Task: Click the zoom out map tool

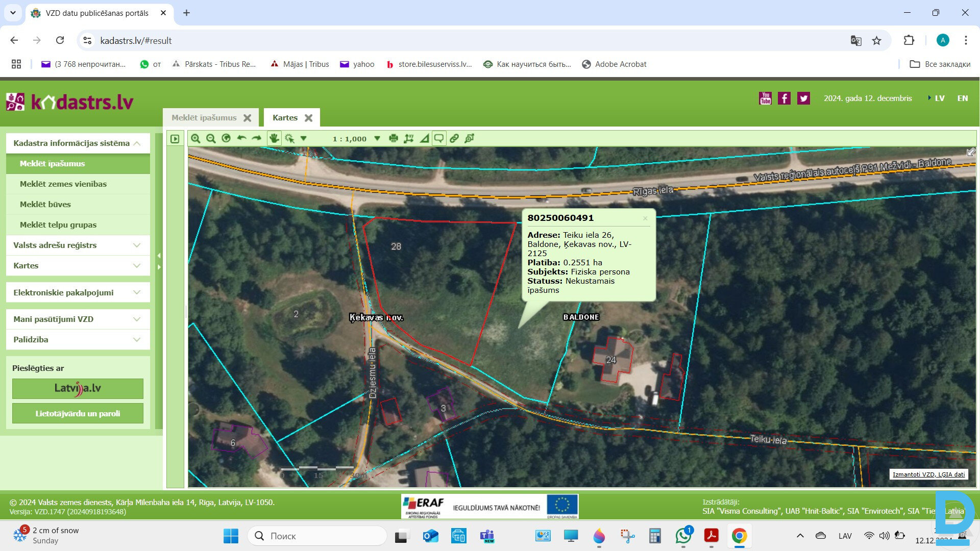Action: 211,138
